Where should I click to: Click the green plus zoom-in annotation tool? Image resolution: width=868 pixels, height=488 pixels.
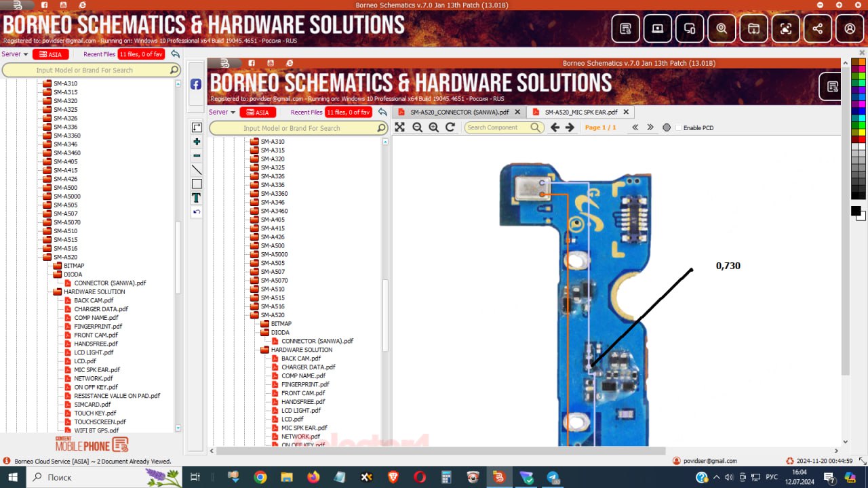click(196, 142)
